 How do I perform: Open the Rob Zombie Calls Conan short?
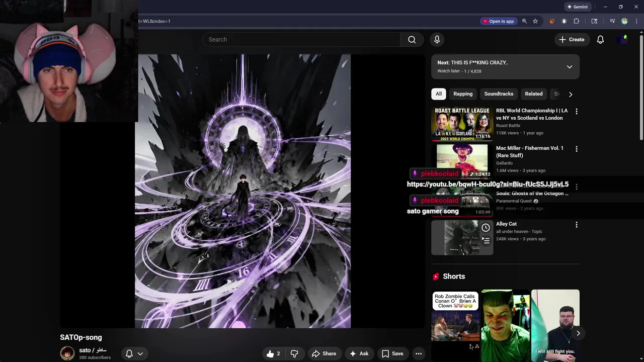tap(455, 325)
